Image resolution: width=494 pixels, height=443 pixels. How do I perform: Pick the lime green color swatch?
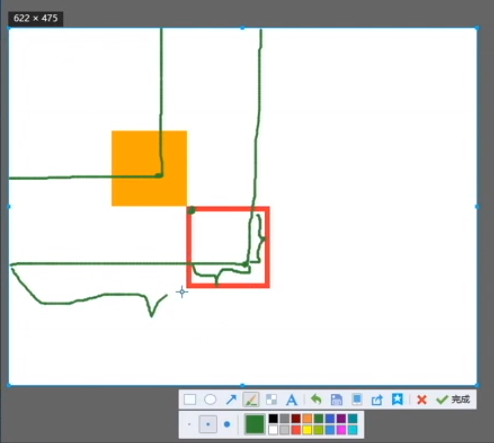(x=319, y=430)
